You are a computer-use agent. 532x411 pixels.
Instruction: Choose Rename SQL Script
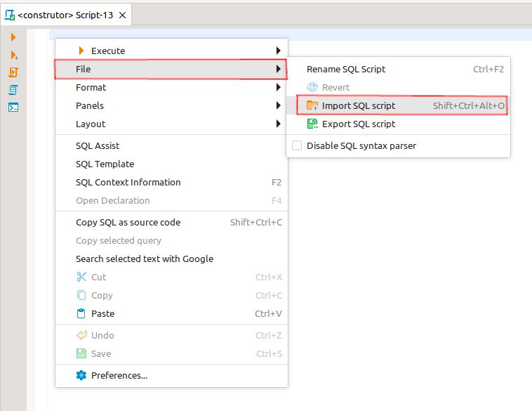(346, 69)
